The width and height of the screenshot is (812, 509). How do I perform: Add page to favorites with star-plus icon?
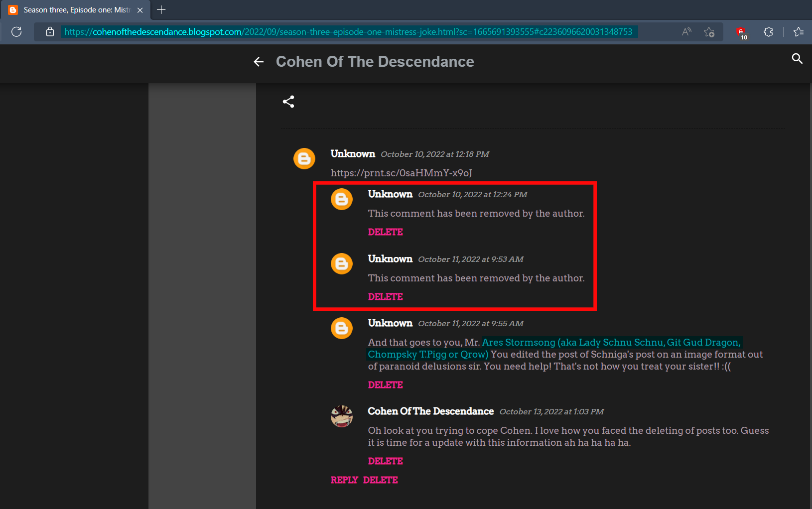(x=709, y=32)
